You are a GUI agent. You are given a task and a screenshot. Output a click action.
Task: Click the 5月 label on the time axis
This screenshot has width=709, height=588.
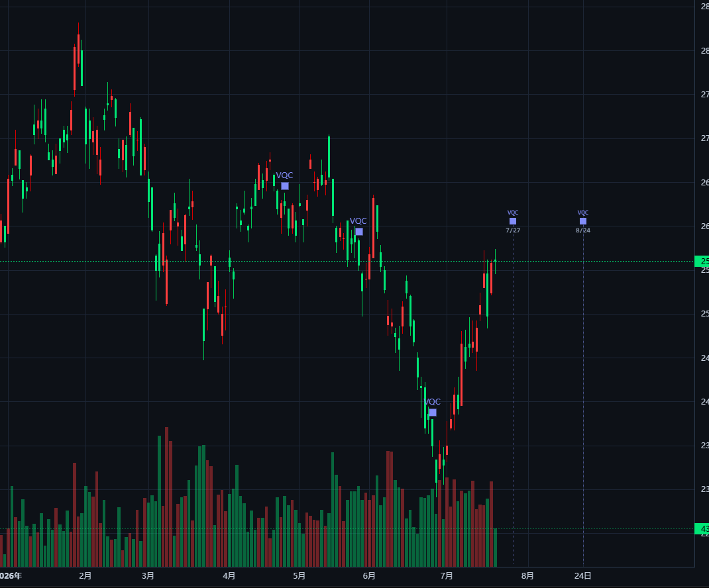(x=299, y=576)
